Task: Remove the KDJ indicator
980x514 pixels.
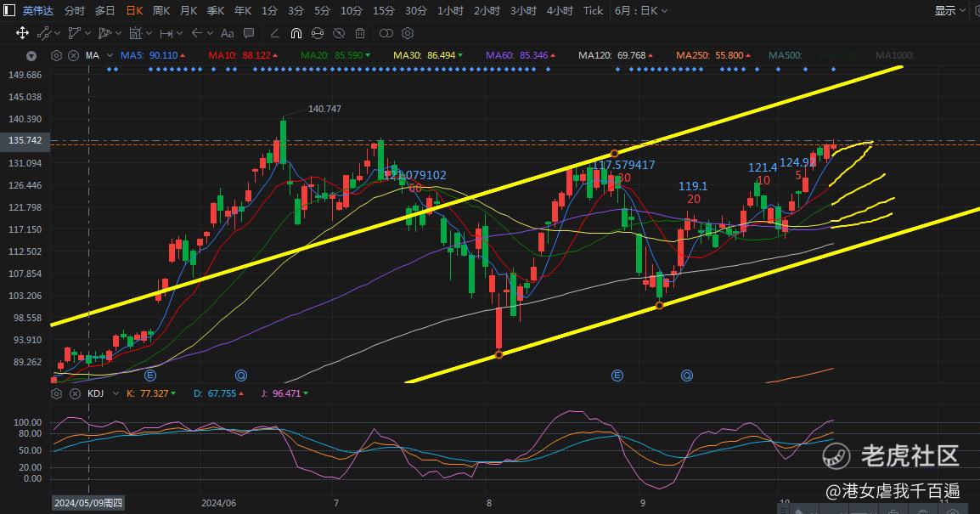Action: pos(75,393)
